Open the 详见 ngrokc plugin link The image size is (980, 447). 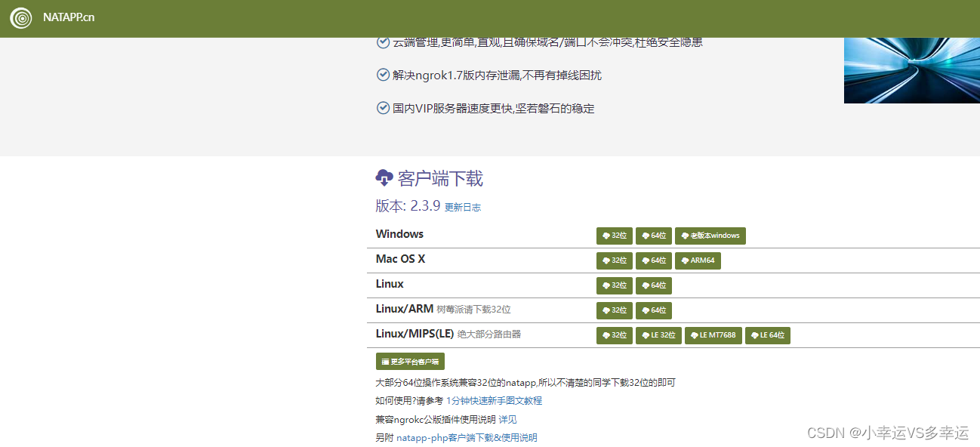click(507, 419)
